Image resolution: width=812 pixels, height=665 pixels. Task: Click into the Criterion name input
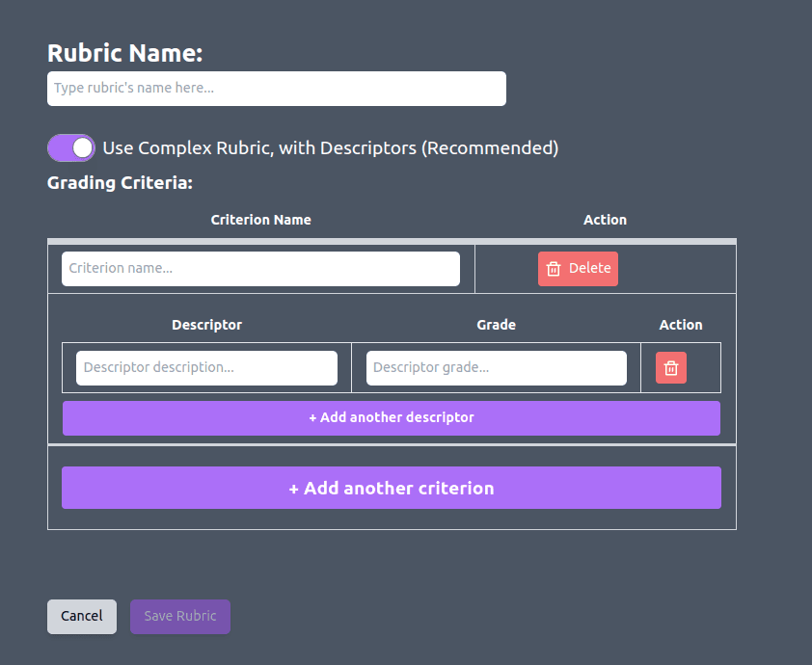pos(260,269)
